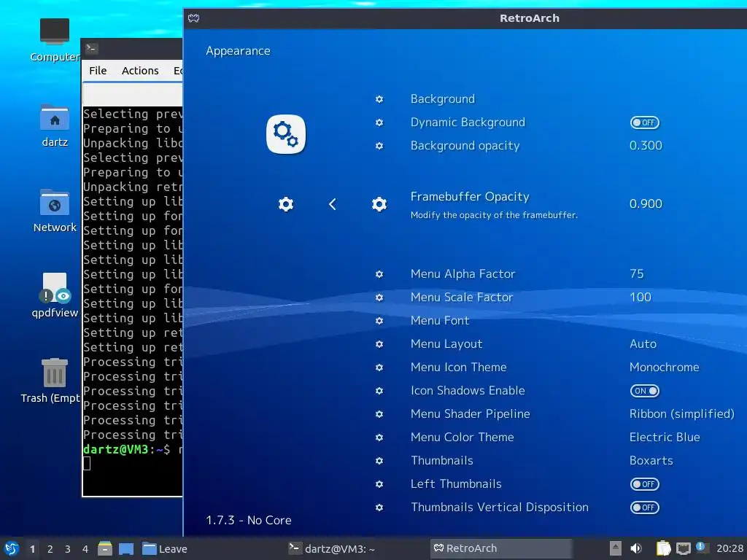This screenshot has height=560, width=747.
Task: Toggle Thumbnails Vertical Disposition OFF switch
Action: [645, 507]
